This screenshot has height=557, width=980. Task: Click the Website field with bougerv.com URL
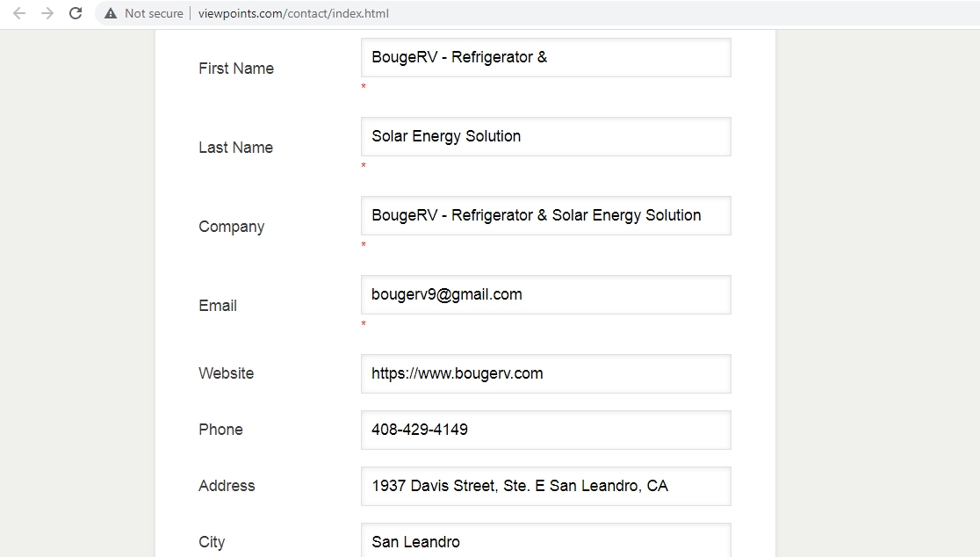click(x=545, y=373)
